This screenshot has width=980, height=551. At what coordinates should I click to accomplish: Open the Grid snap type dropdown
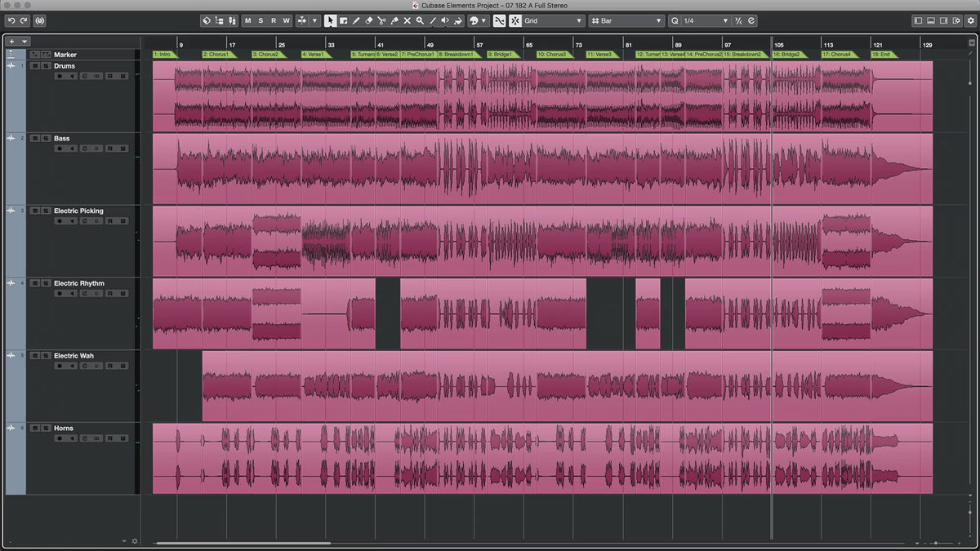pyautogui.click(x=554, y=20)
